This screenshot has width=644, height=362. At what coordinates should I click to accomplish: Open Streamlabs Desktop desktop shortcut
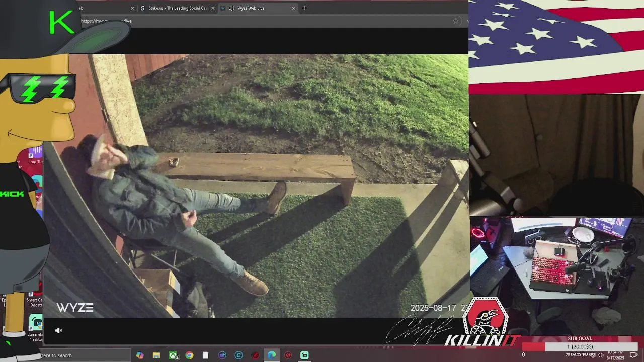[36, 328]
